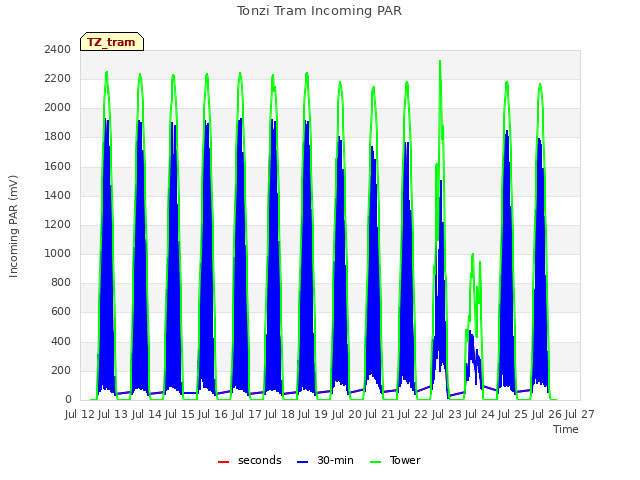Click the Jul 14 x-axis tick label
The height and width of the screenshot is (480, 640).
click(x=147, y=414)
